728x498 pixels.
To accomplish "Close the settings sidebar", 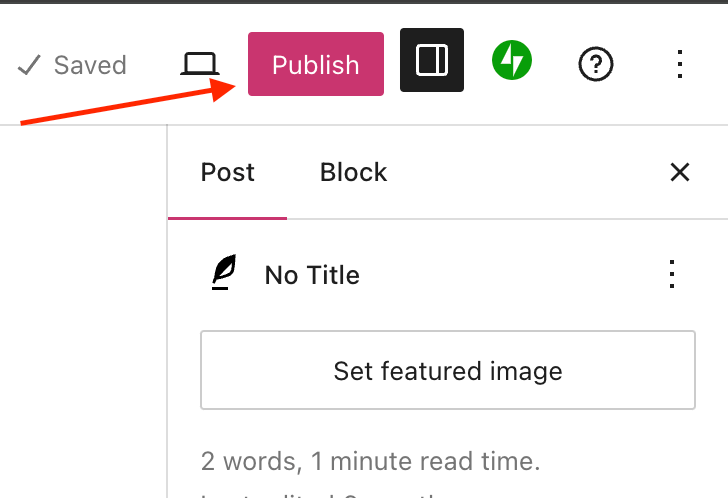I will (x=680, y=172).
